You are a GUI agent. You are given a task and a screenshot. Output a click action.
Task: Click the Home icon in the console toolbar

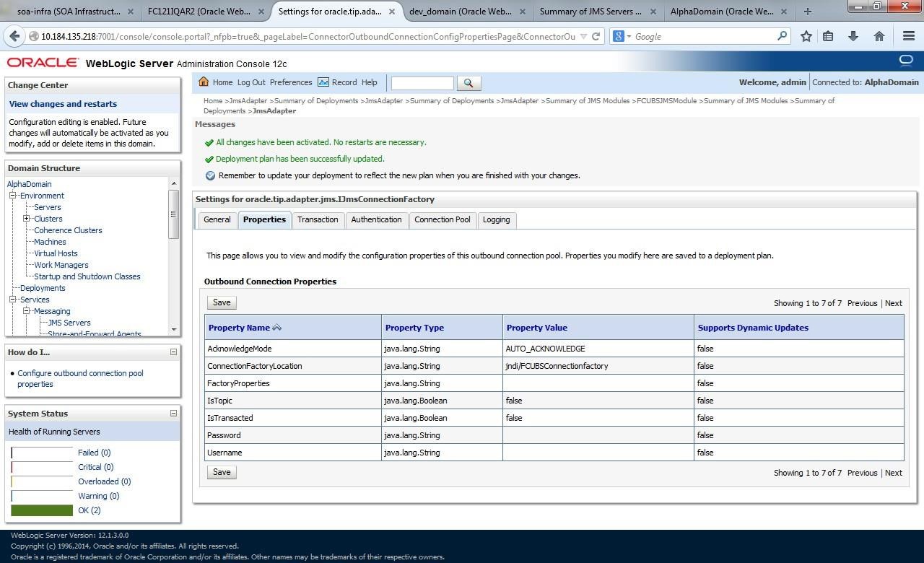coord(204,82)
